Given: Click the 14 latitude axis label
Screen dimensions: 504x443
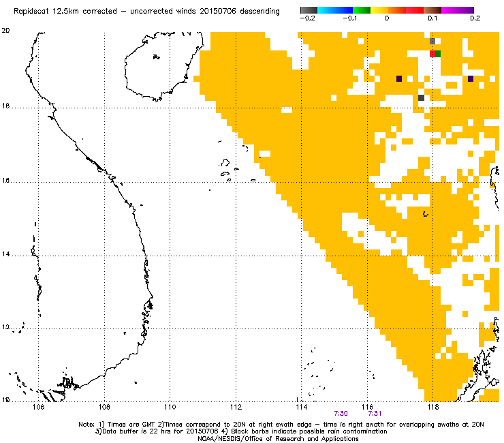Looking at the screenshot, I should tap(5, 254).
